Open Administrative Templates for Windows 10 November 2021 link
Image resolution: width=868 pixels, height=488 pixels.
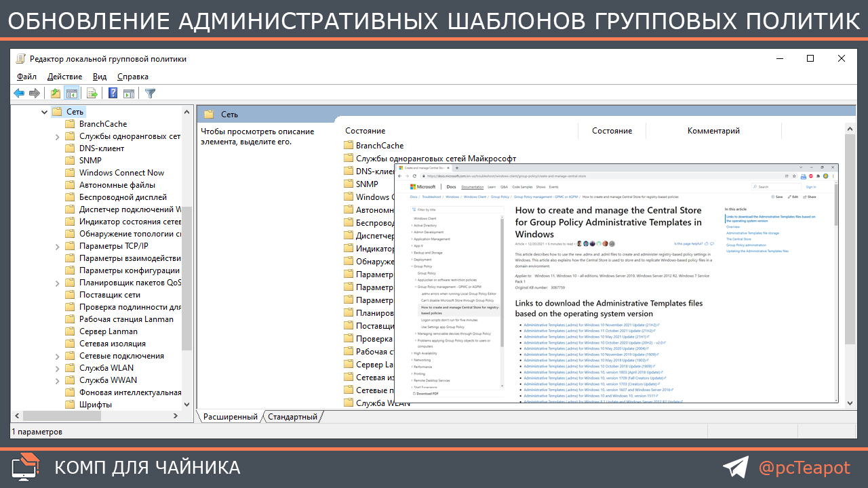589,325
